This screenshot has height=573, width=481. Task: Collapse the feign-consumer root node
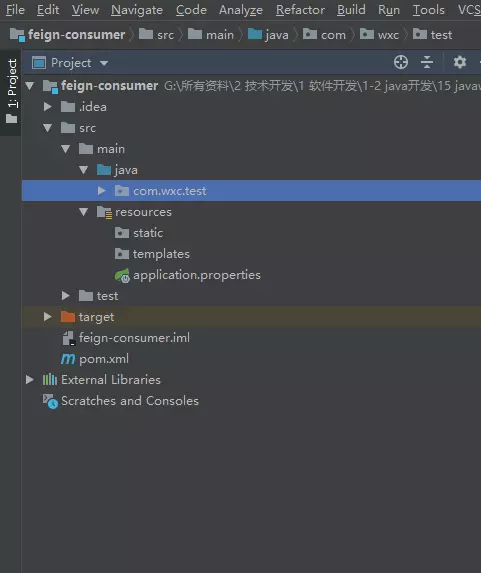coord(30,86)
